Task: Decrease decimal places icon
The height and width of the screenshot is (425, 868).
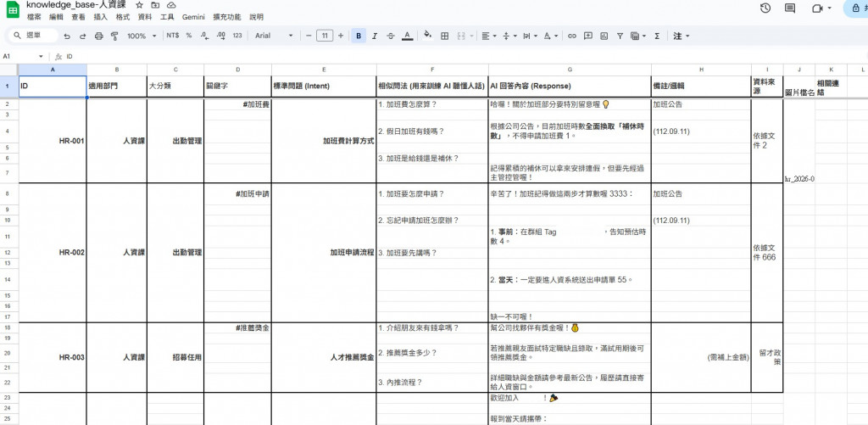Action: tap(204, 36)
